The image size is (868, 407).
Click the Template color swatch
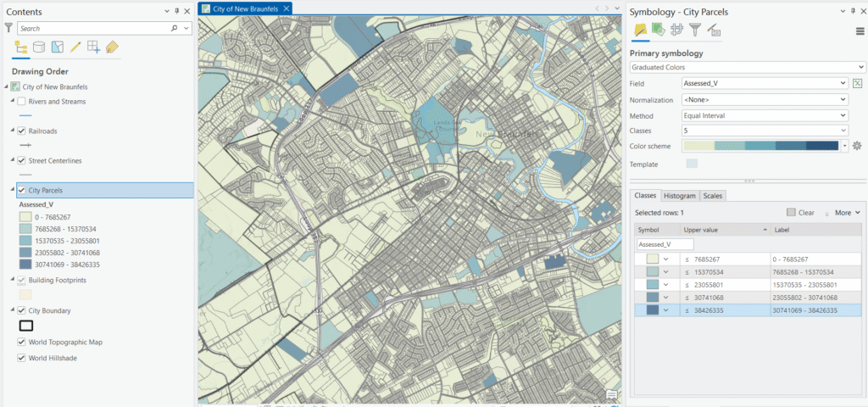tap(692, 164)
